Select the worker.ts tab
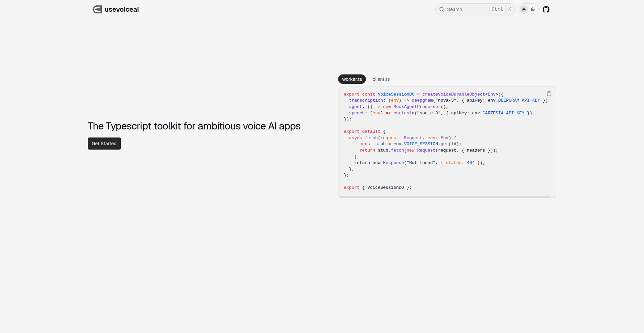 click(x=352, y=79)
